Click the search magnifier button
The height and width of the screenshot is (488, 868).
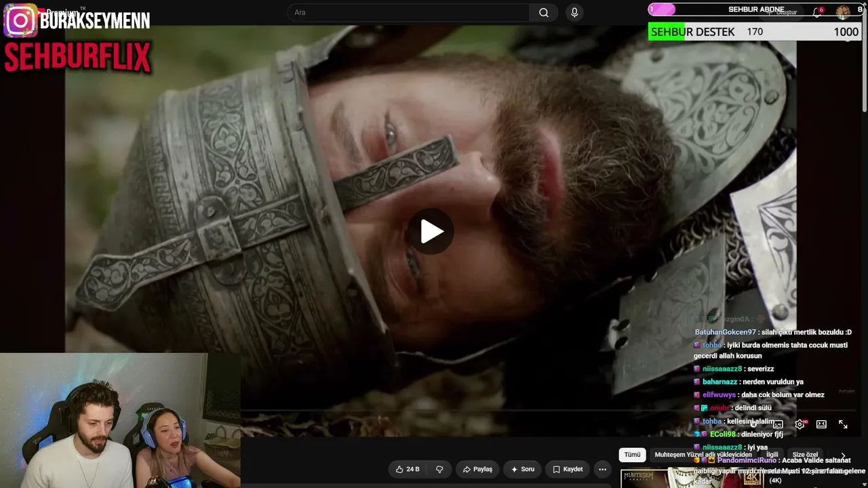click(x=544, y=12)
